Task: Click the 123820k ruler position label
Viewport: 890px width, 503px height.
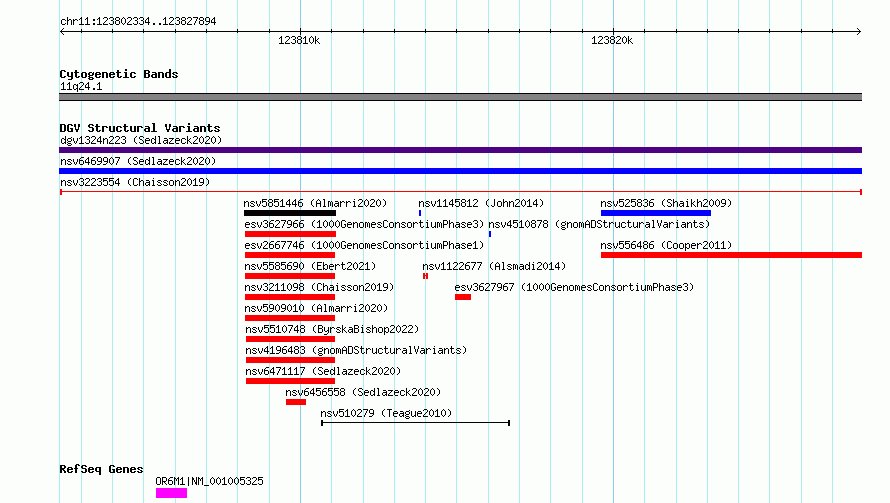Action: pyautogui.click(x=612, y=40)
